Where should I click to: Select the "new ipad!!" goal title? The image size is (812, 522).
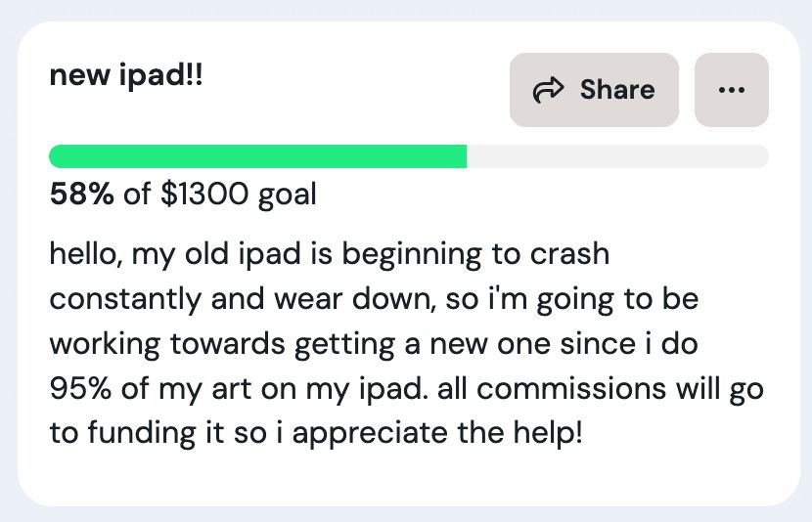tap(126, 77)
